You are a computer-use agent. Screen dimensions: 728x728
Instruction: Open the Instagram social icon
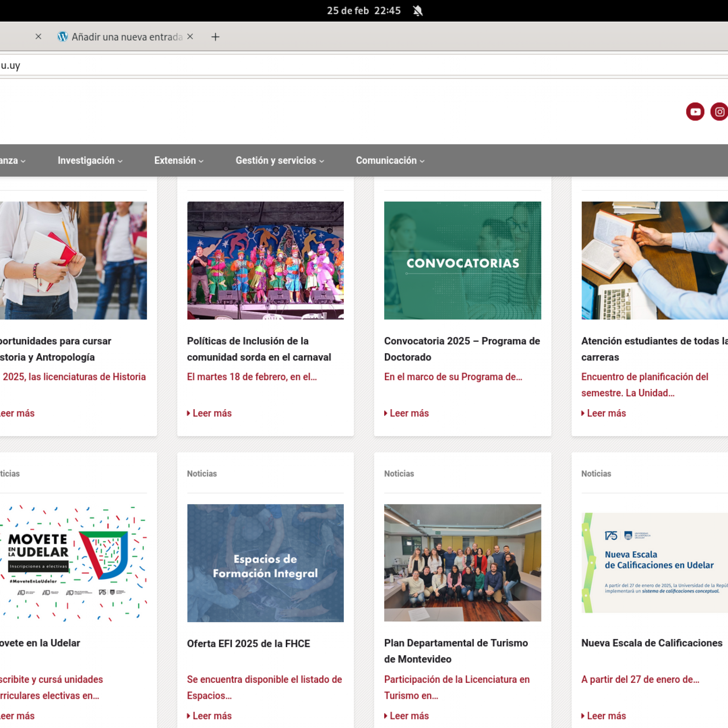(719, 112)
